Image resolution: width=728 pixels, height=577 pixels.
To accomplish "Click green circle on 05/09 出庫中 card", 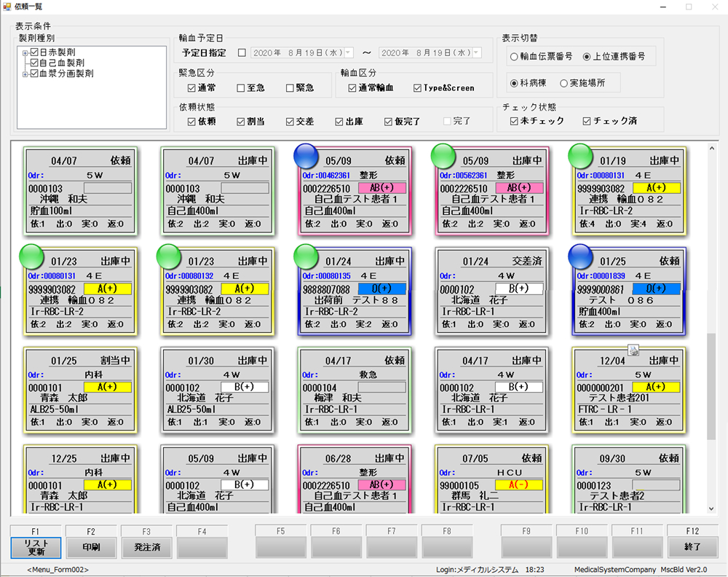I will pos(444,156).
